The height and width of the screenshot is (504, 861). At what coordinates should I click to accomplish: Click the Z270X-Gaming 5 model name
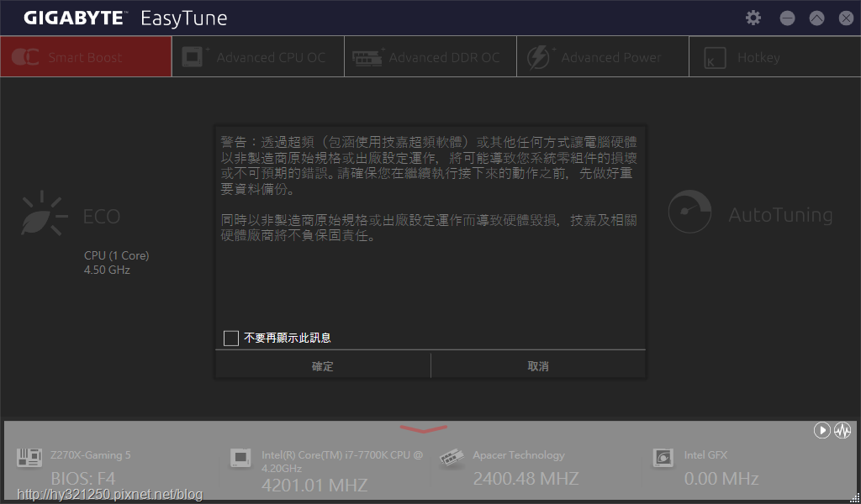click(91, 454)
